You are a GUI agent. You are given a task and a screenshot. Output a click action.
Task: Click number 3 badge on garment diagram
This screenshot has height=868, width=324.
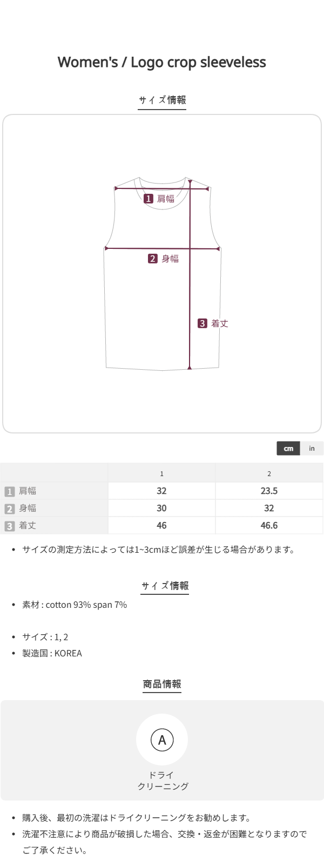[x=202, y=323]
